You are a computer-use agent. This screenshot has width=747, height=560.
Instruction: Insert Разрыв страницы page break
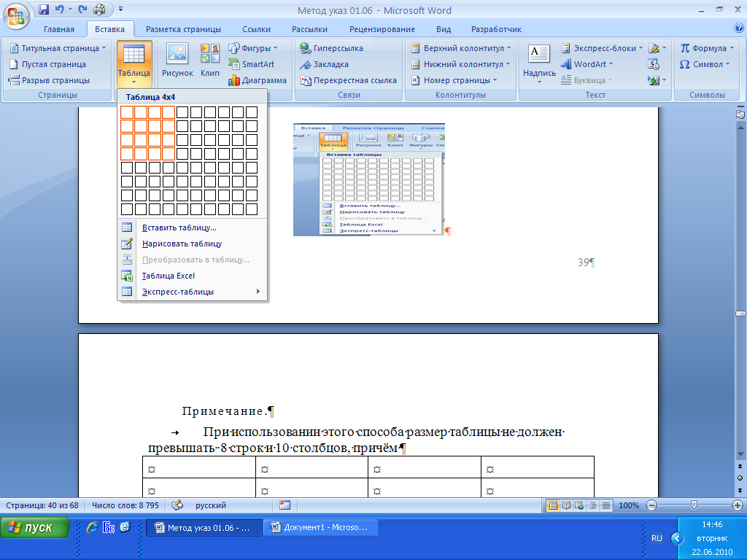click(49, 80)
